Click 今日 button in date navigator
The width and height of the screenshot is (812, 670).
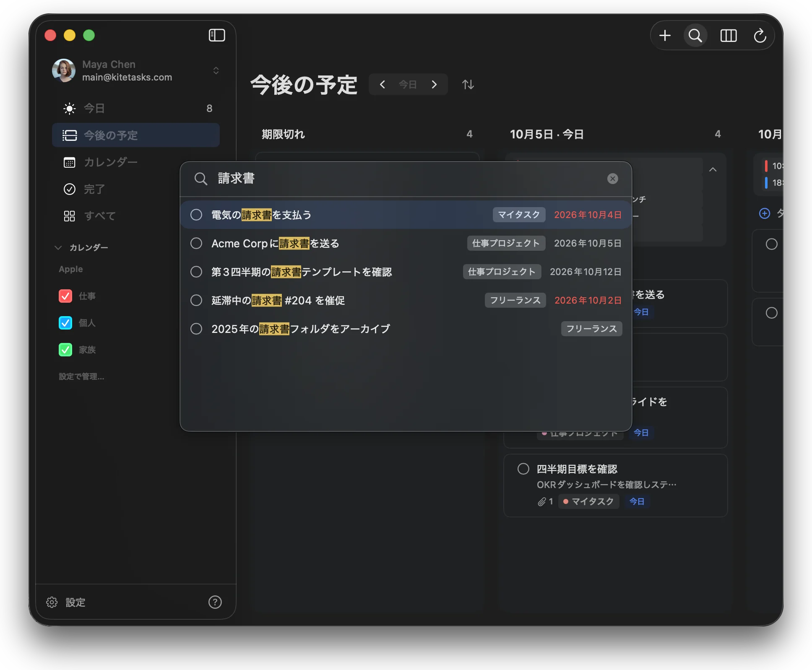pos(408,85)
